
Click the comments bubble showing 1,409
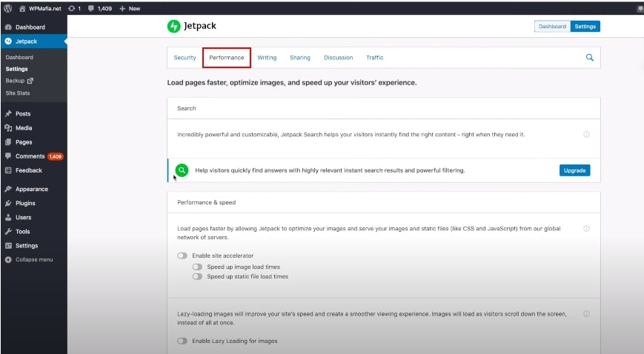point(100,8)
